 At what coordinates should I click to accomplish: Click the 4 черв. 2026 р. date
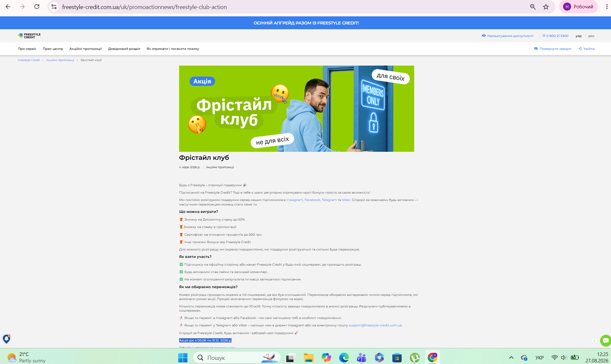tap(189, 167)
